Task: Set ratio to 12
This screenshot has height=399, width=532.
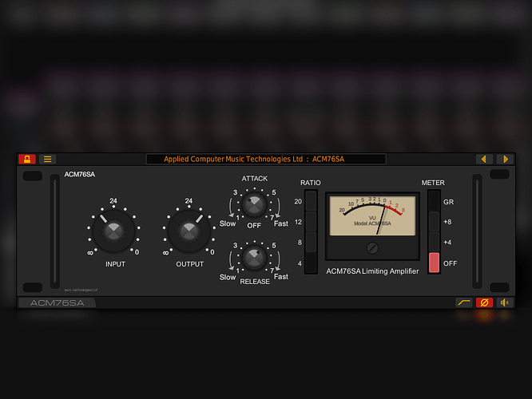Action: point(311,222)
